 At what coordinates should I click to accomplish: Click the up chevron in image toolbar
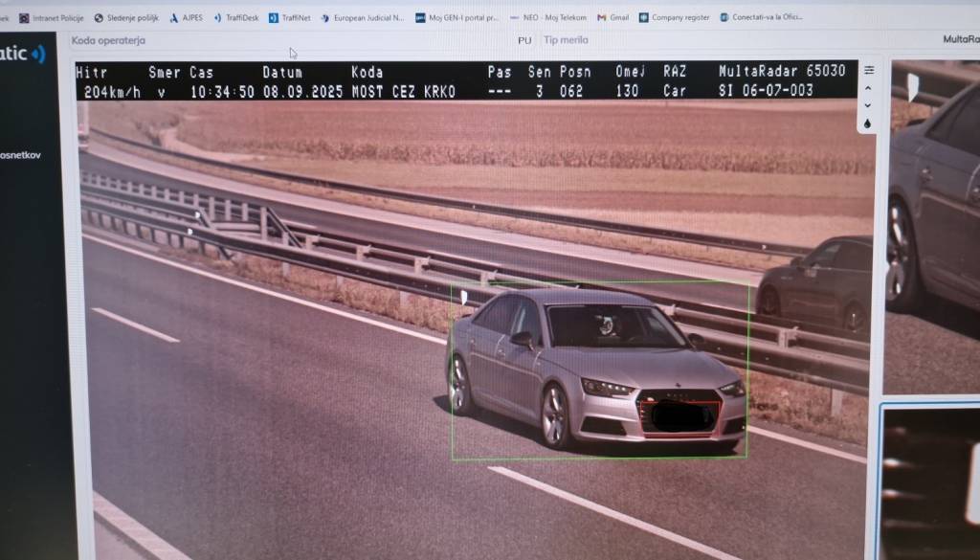coord(868,88)
